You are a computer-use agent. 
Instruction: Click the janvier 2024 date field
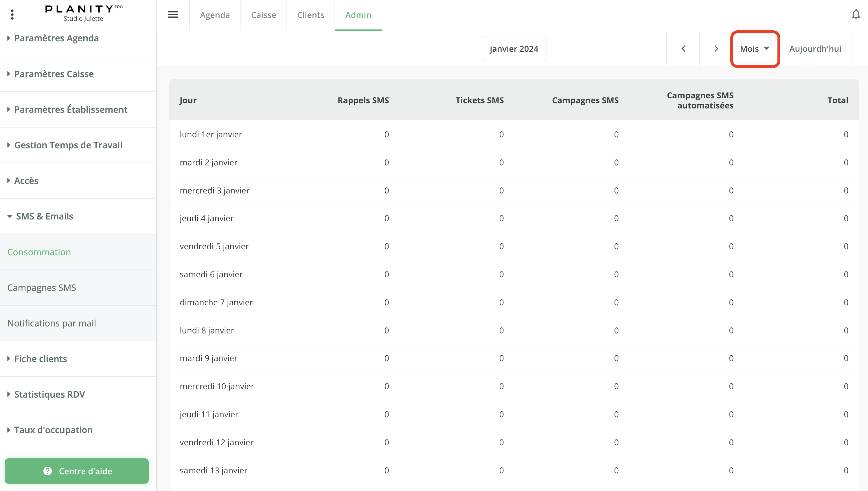514,49
